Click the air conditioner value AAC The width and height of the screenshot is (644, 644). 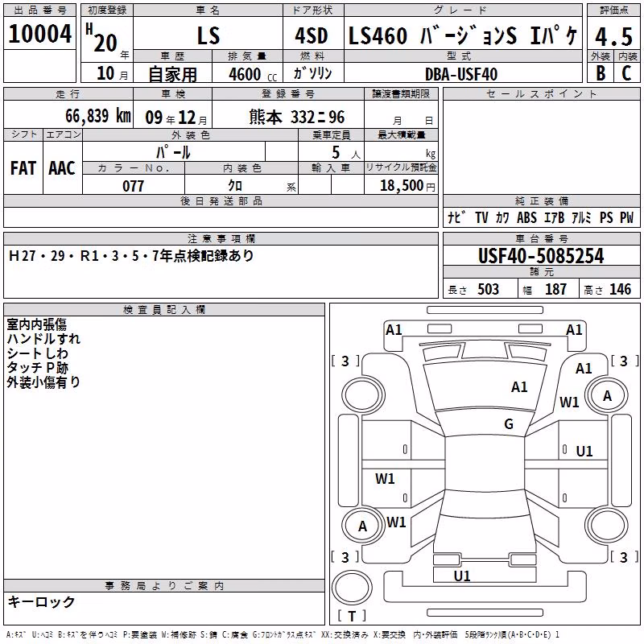62,168
